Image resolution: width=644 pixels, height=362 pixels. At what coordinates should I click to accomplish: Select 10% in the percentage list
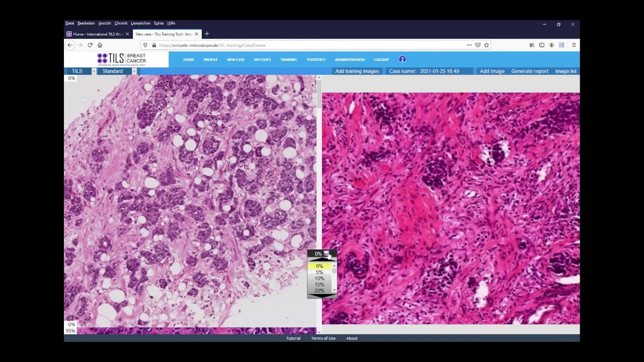[319, 279]
